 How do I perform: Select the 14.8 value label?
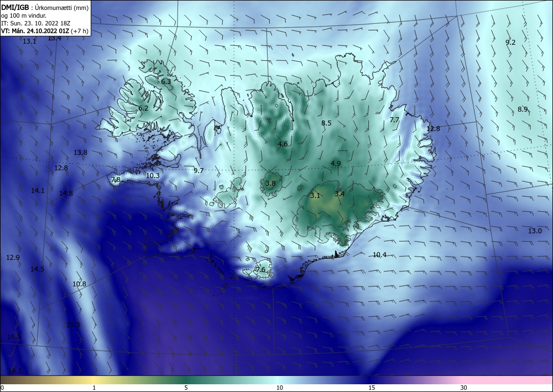[x=66, y=193]
